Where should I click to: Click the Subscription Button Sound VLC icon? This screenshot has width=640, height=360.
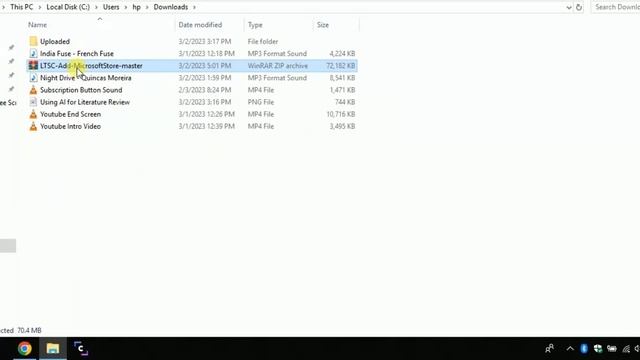pos(33,90)
